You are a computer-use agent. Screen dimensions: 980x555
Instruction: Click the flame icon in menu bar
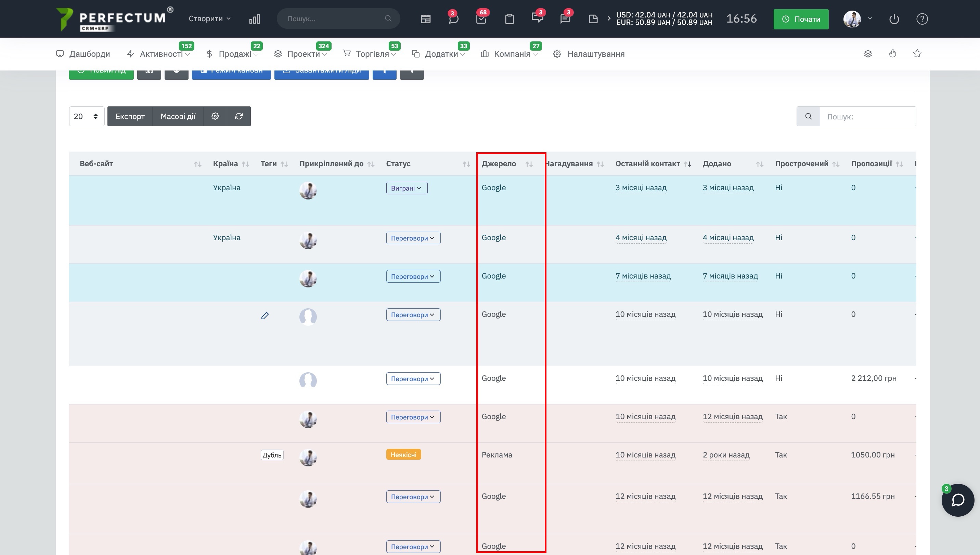892,54
